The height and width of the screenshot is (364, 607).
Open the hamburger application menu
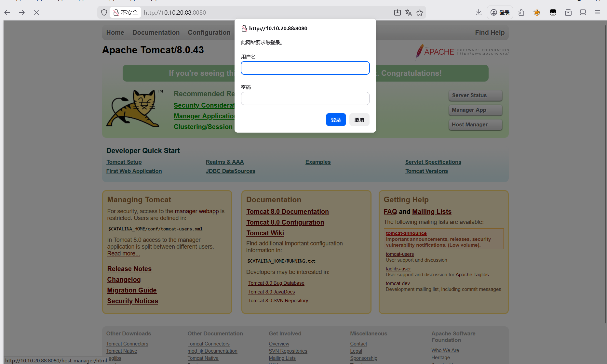(598, 12)
